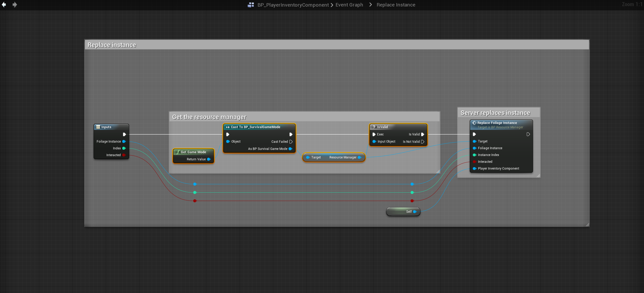
Task: Select the Replace Instance breadcrumb text
Action: (x=396, y=5)
